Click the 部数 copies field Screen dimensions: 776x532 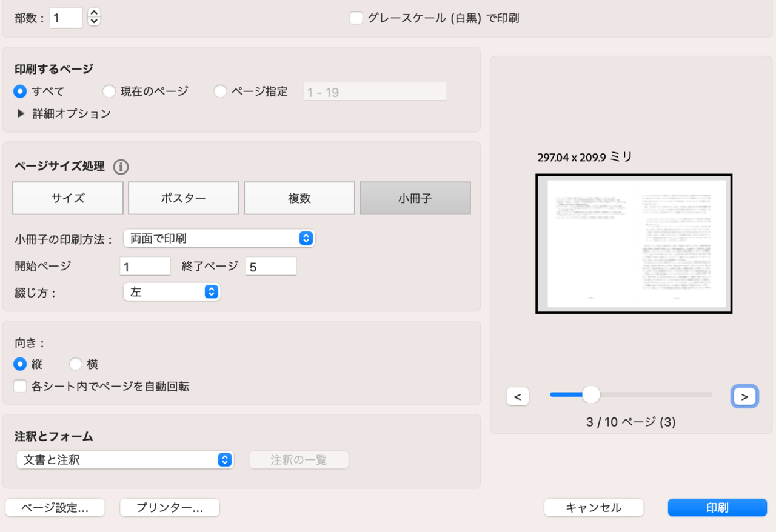point(66,18)
